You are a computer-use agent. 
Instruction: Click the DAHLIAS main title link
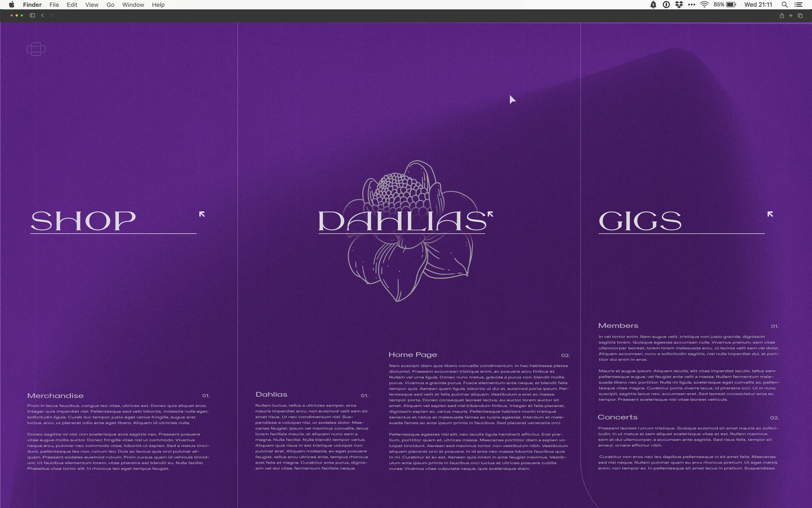[x=401, y=221]
